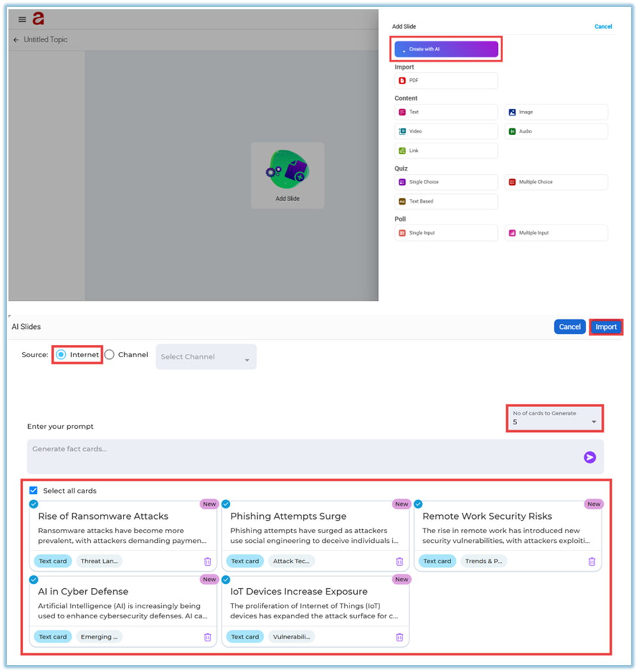The image size is (638, 672).
Task: Click the Add Slide illustration tile
Action: [x=287, y=175]
